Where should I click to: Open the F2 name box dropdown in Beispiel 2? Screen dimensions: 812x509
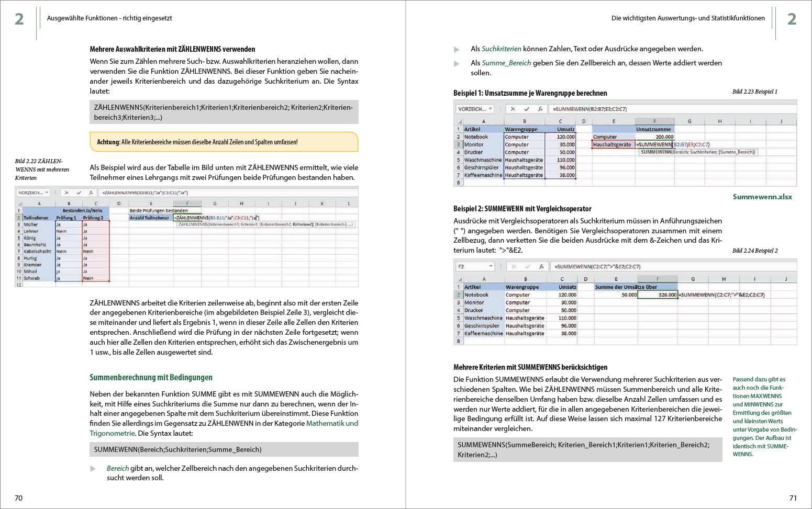coord(491,266)
